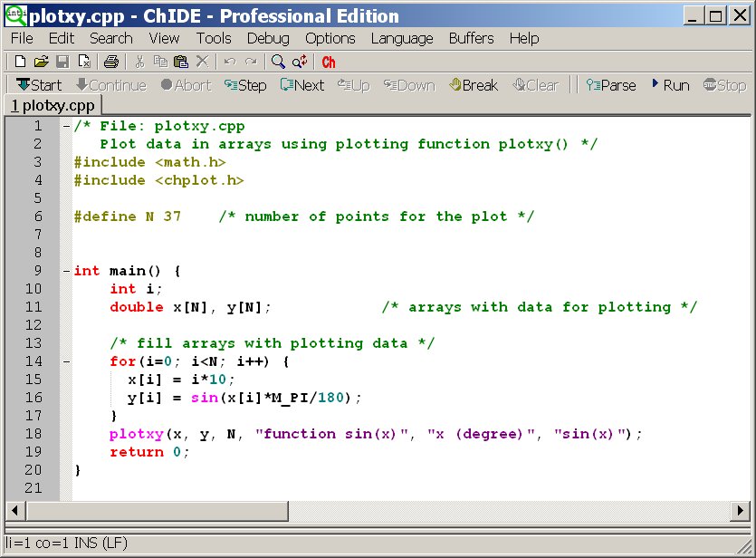Copy selection with the copy icon

coord(160,62)
